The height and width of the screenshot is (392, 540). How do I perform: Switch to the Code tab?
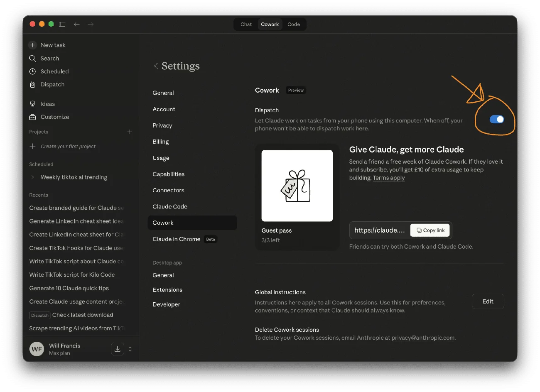pos(294,24)
